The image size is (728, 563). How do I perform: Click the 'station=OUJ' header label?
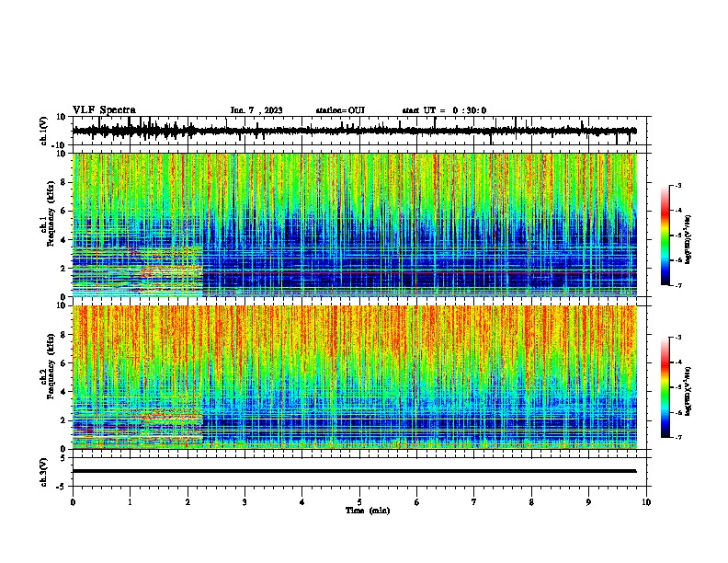tap(340, 110)
